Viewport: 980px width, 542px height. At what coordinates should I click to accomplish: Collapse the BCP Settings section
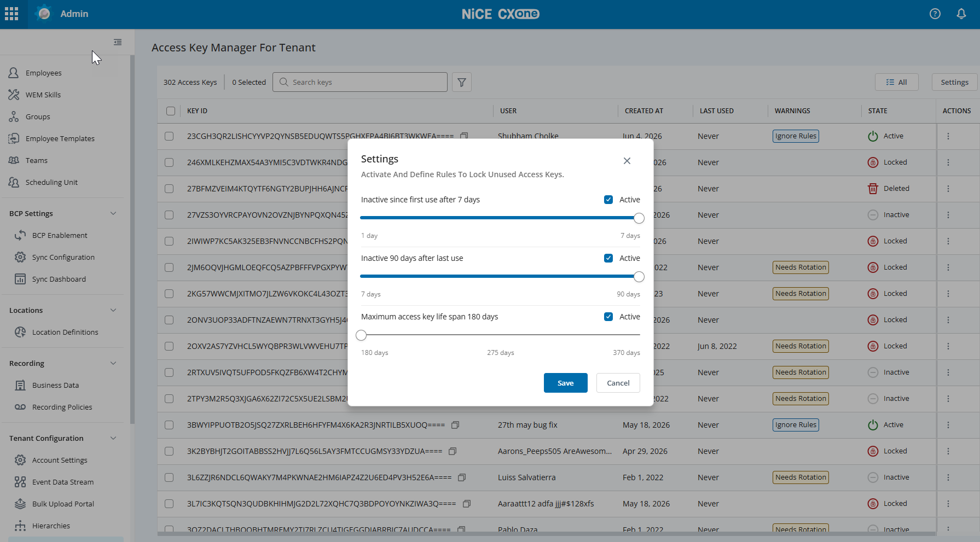113,213
